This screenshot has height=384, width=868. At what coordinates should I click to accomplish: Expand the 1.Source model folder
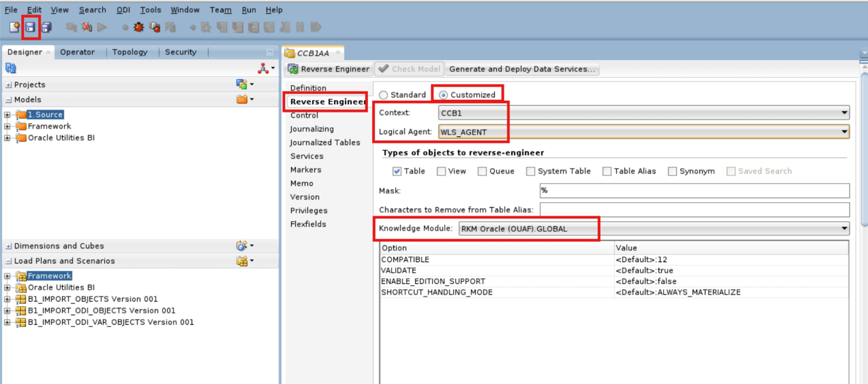(7, 114)
